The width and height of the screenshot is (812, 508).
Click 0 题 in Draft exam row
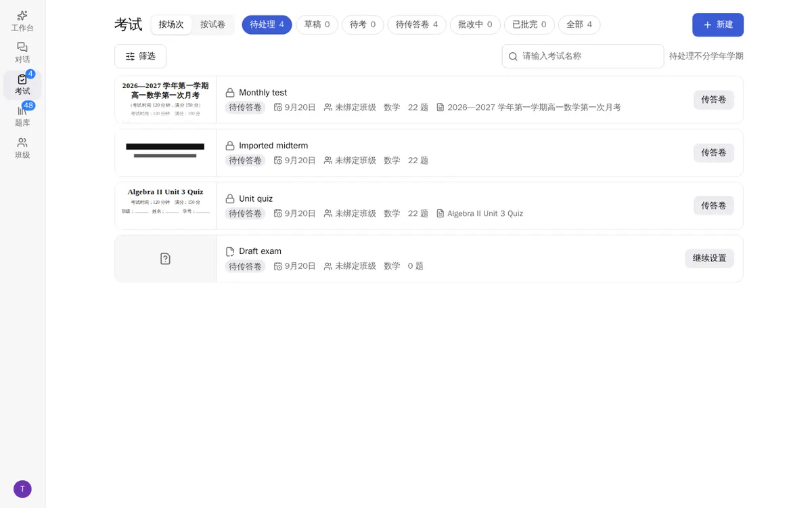pos(415,266)
